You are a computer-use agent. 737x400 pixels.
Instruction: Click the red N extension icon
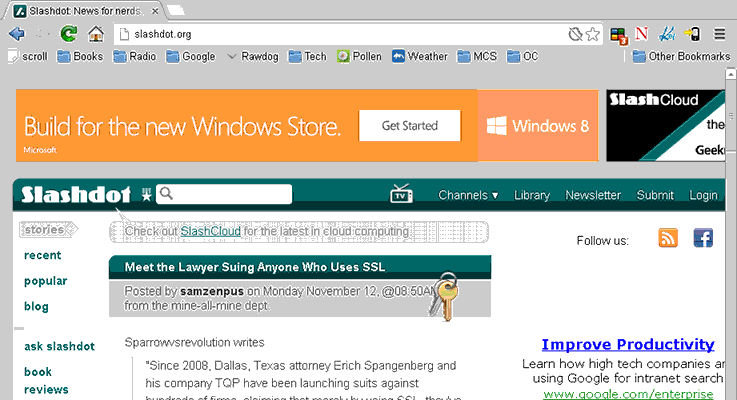pos(641,34)
